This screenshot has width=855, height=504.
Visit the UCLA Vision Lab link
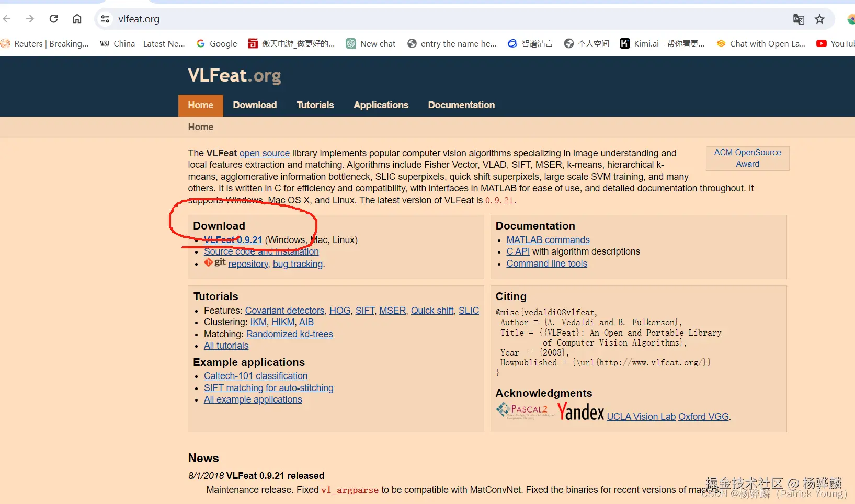pyautogui.click(x=641, y=417)
